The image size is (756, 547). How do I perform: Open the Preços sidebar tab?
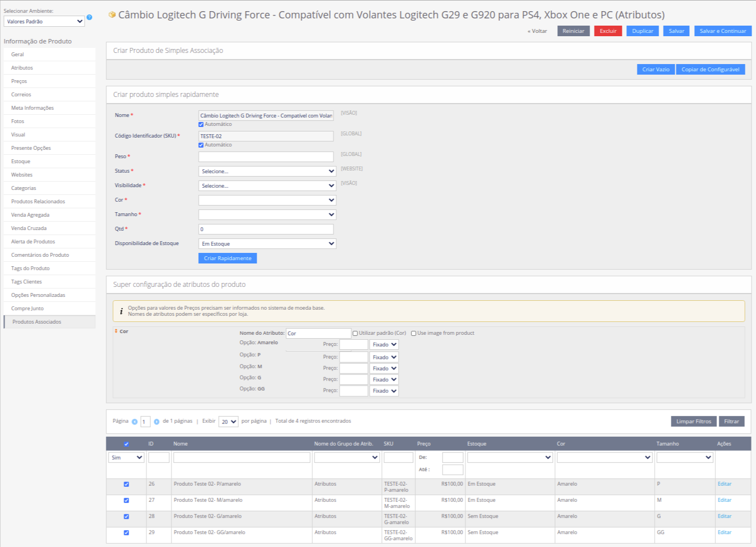pyautogui.click(x=50, y=81)
